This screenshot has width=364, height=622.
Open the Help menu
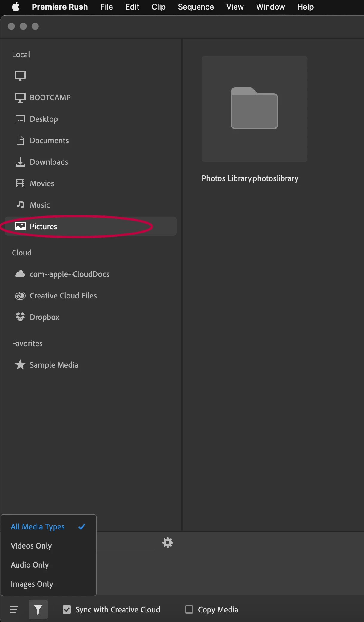pyautogui.click(x=305, y=7)
